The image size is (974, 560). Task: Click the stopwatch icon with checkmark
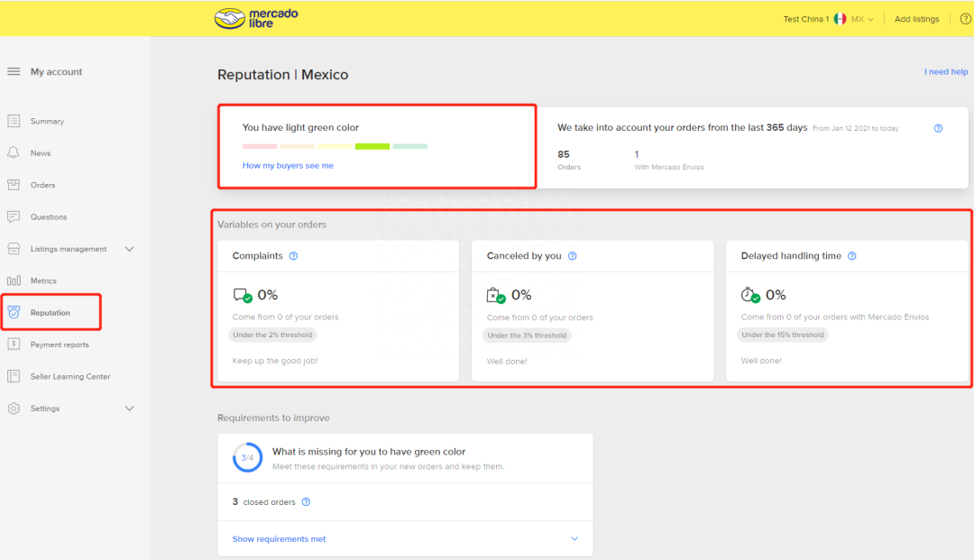[750, 295]
